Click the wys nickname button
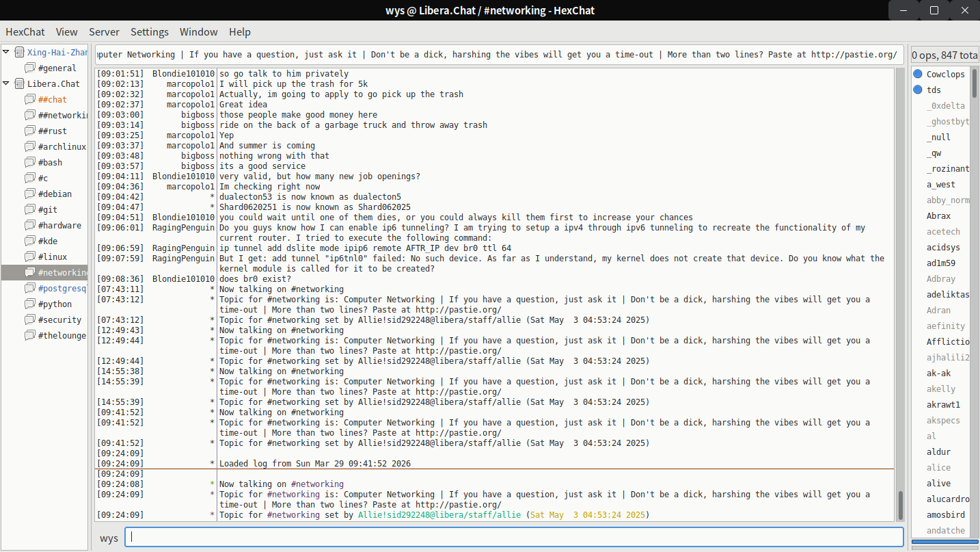The image size is (980, 552). tap(109, 538)
